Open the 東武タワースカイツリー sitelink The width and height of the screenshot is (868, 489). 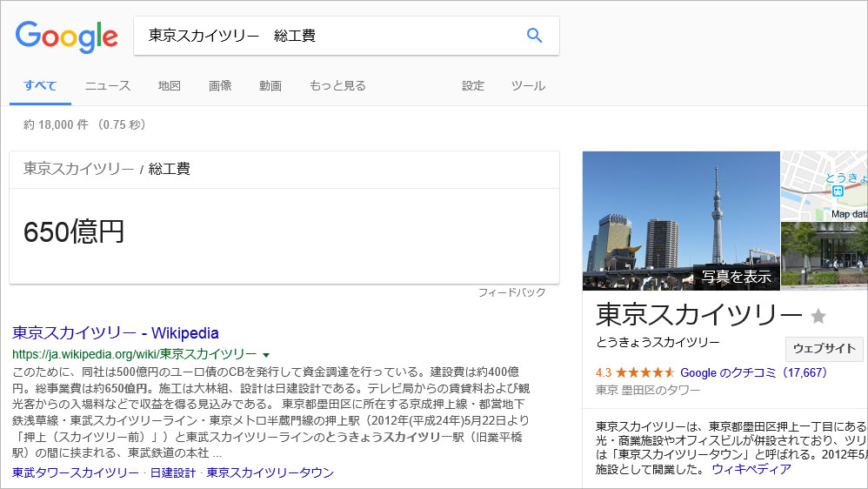pyautogui.click(x=75, y=472)
